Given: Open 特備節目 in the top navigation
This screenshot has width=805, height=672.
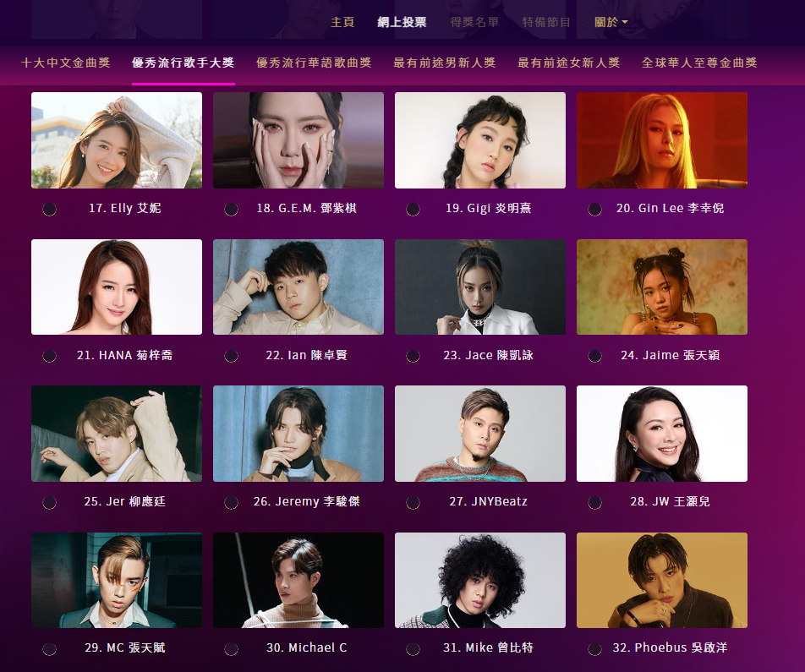Looking at the screenshot, I should (546, 22).
